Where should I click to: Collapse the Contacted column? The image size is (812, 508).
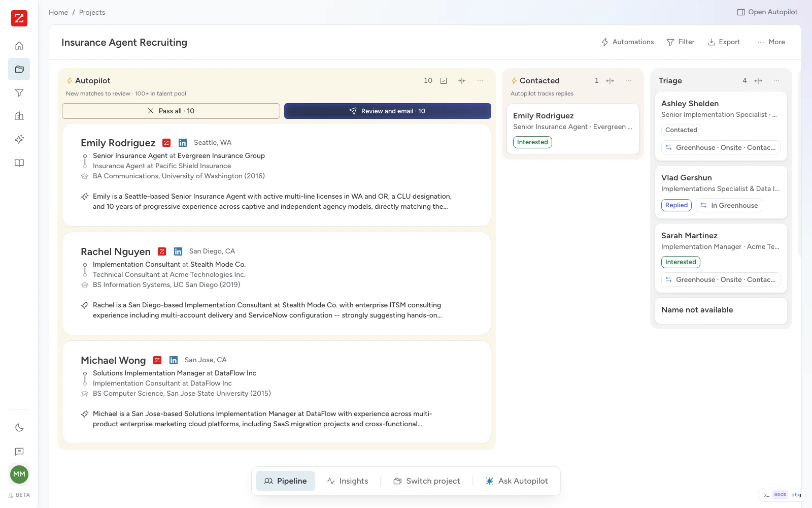(610, 81)
